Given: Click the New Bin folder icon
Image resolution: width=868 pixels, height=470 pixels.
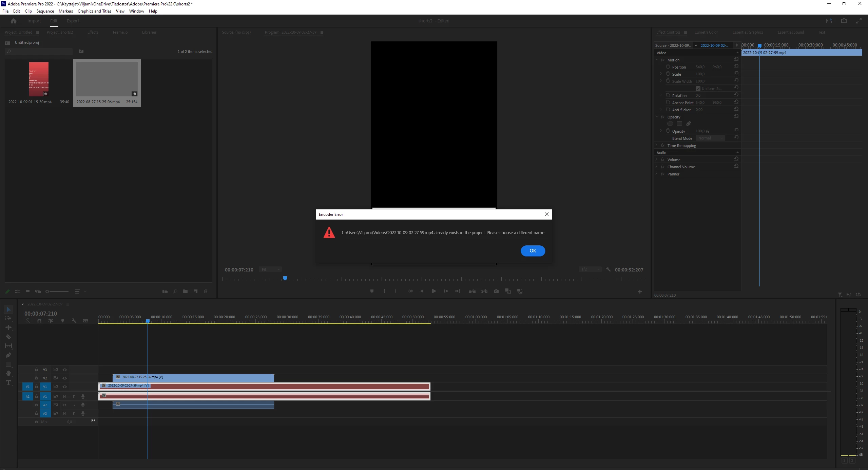Looking at the screenshot, I should pos(185,291).
